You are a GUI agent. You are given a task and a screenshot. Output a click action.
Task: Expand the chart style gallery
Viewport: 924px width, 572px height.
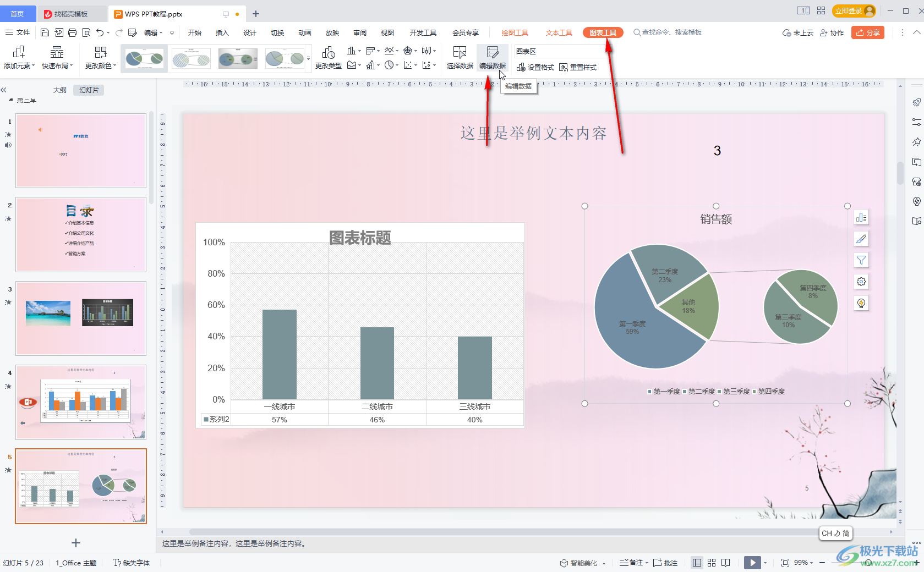point(308,58)
